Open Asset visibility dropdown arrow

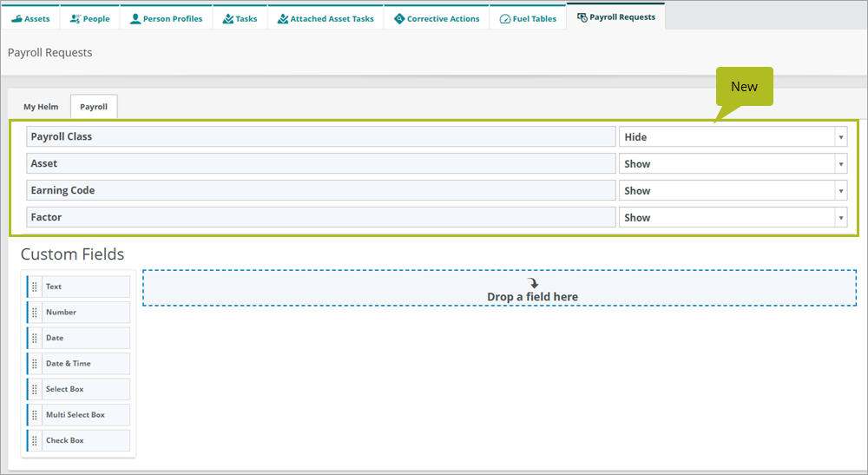[840, 164]
